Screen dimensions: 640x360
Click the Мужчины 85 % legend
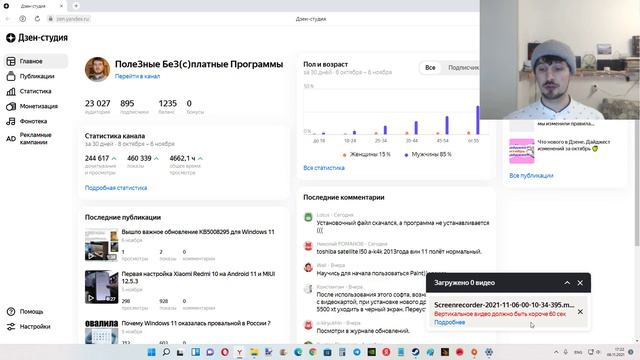pos(428,155)
